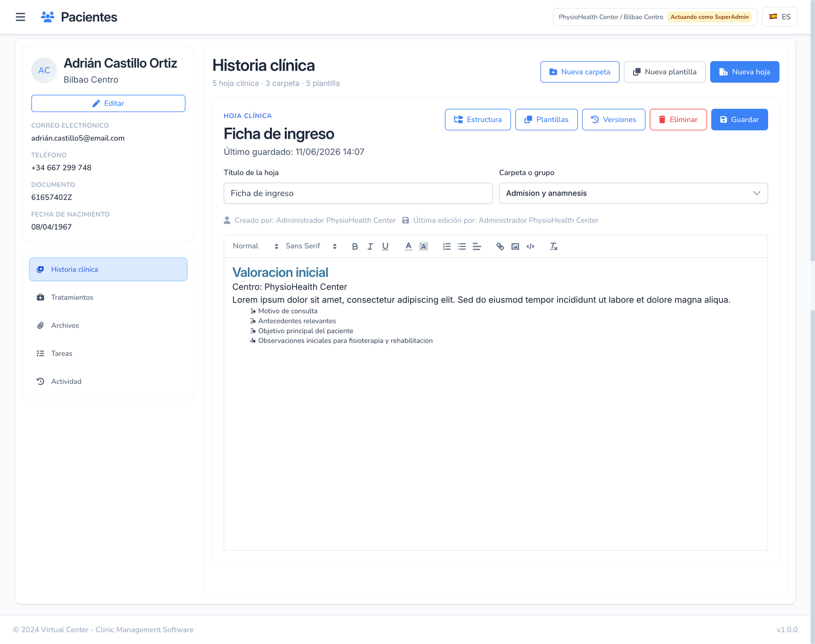Screen dimensions: 815x644
Task: Click the 'Antecedentes relevantes' list item
Action: point(297,321)
